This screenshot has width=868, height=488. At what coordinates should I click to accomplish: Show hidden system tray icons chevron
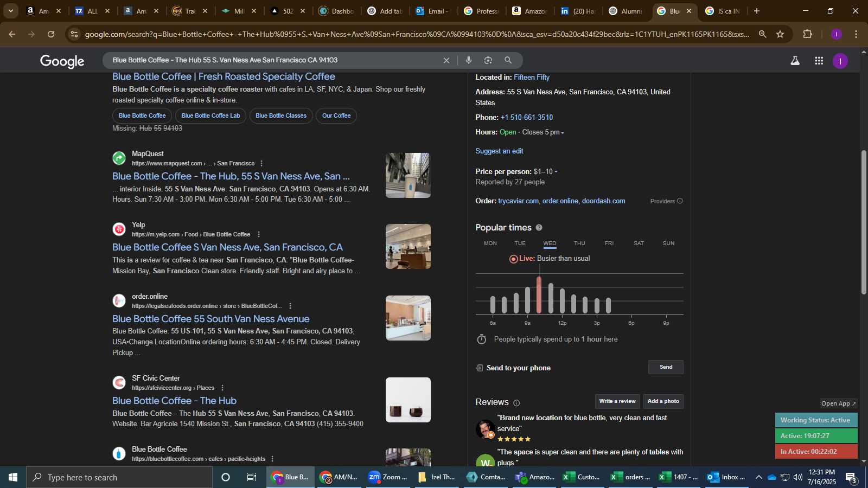(759, 477)
